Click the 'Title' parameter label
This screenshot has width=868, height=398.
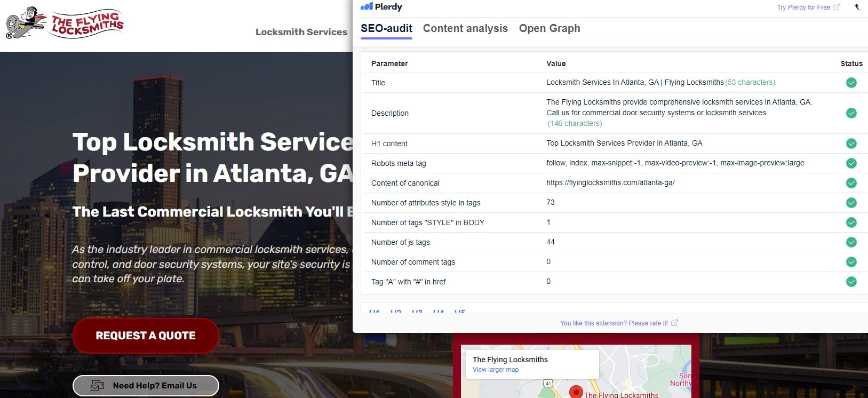point(378,83)
